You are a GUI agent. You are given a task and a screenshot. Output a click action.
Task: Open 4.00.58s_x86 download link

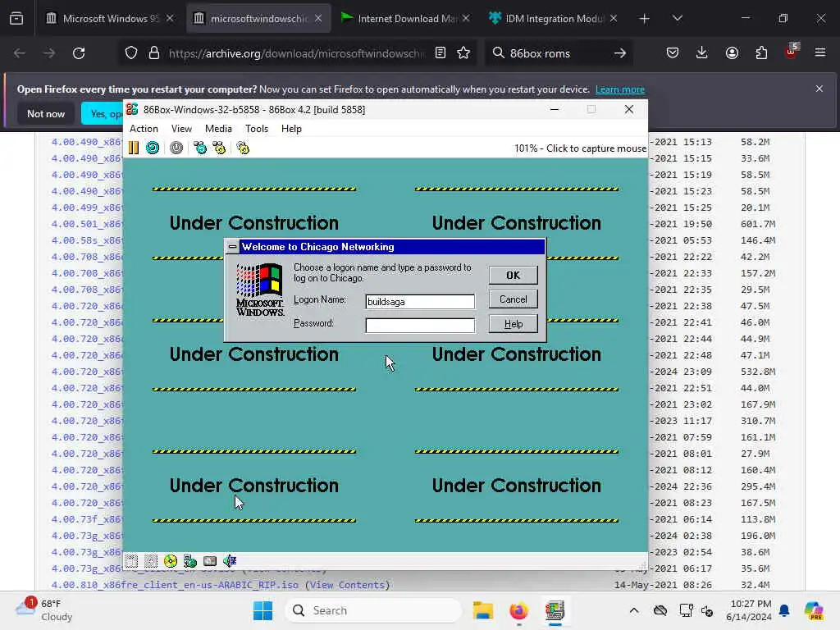pyautogui.click(x=87, y=240)
